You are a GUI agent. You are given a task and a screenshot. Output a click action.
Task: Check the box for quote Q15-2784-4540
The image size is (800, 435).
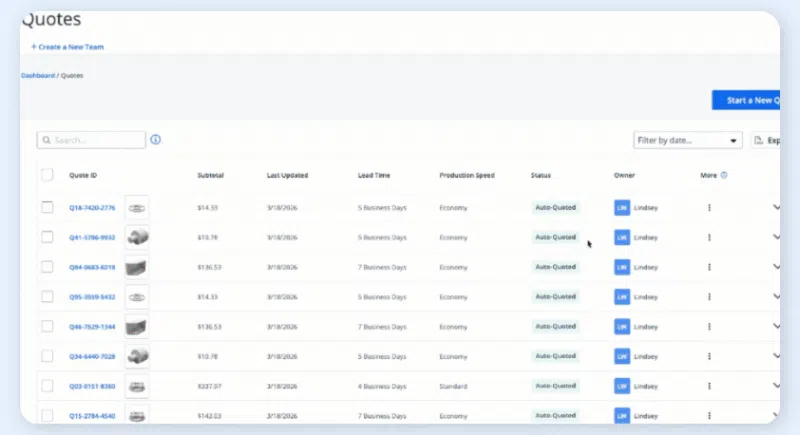tap(47, 415)
